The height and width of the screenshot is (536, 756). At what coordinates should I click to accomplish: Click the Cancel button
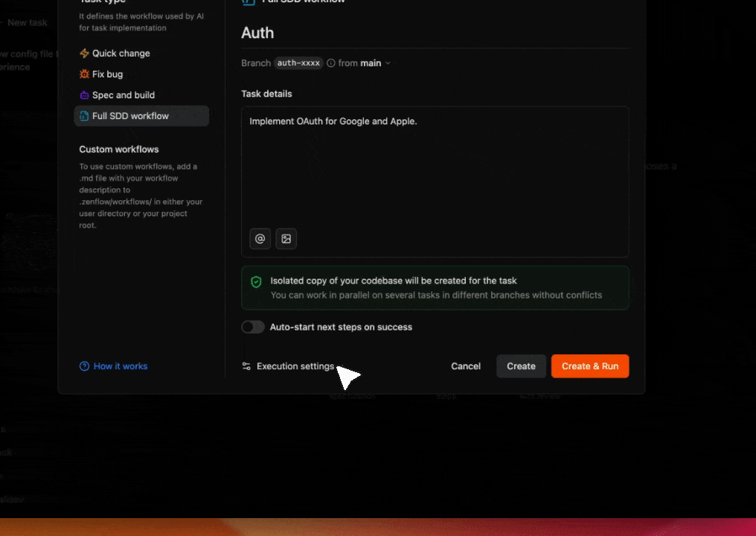click(466, 366)
